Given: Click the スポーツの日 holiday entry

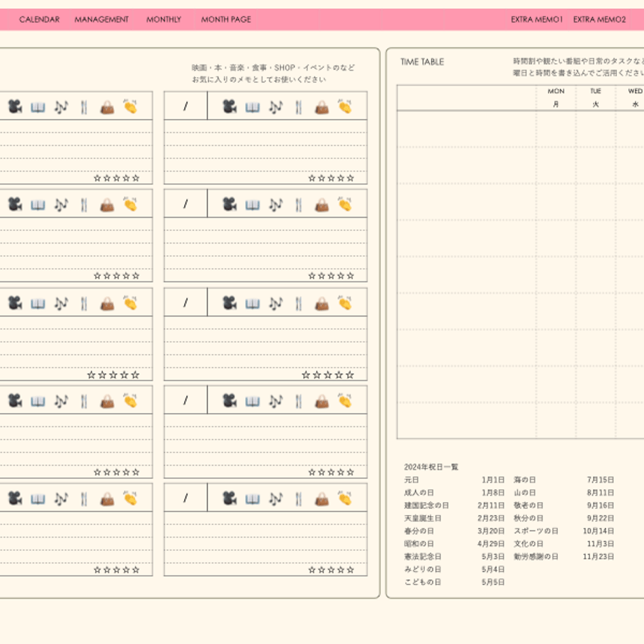Looking at the screenshot, I should tap(536, 531).
